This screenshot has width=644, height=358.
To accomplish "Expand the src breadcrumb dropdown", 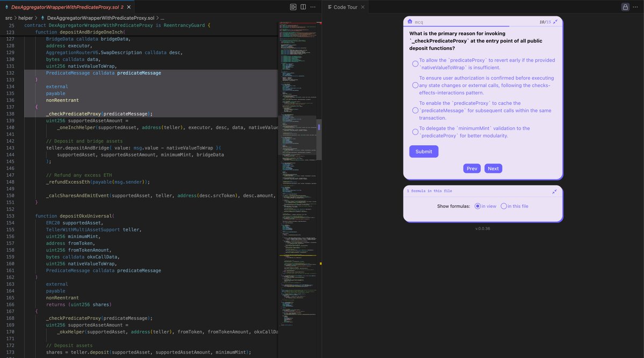I will pos(9,17).
